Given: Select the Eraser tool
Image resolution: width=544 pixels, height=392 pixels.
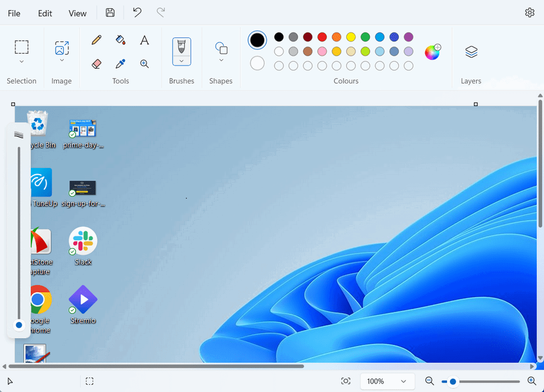Looking at the screenshot, I should (x=96, y=63).
